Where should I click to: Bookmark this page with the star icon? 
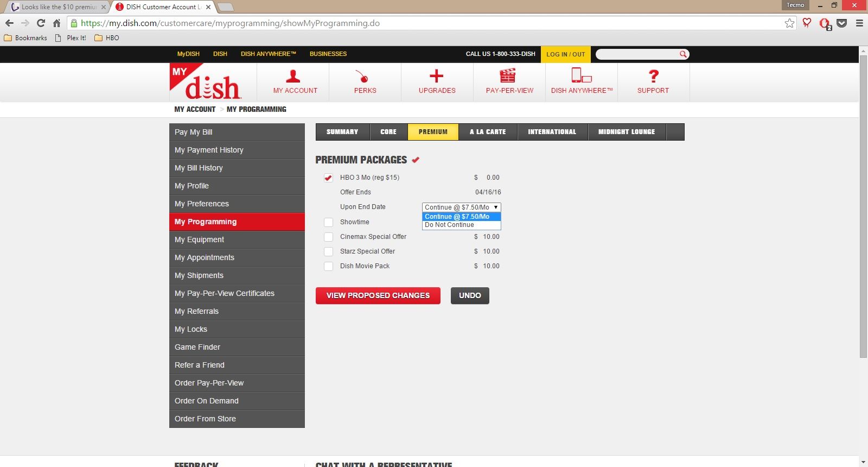(x=789, y=23)
